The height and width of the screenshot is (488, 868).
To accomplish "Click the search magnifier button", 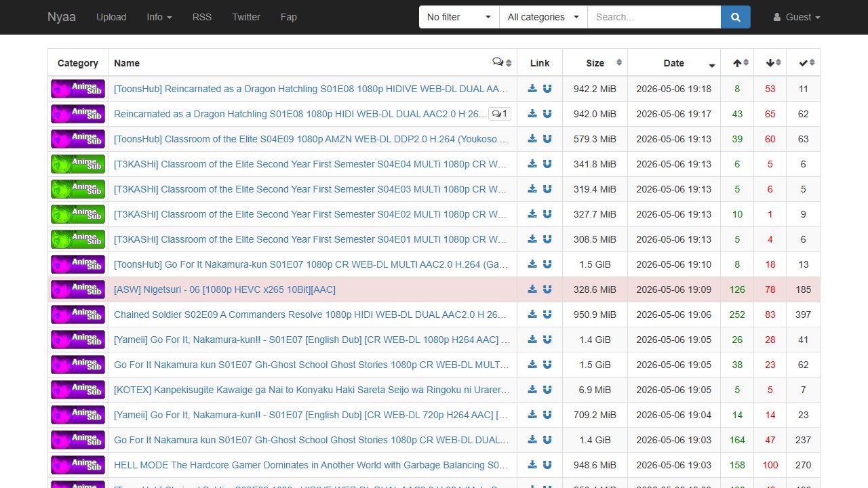I will pyautogui.click(x=736, y=17).
